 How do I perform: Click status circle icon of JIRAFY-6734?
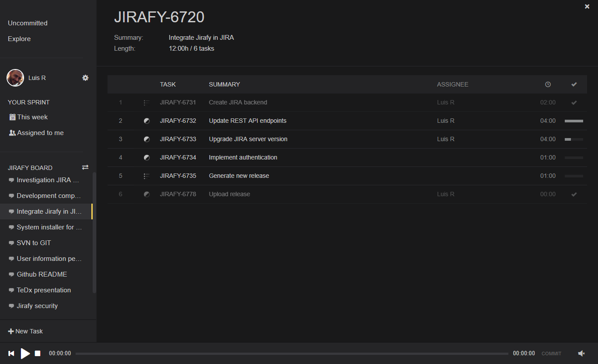coord(146,158)
